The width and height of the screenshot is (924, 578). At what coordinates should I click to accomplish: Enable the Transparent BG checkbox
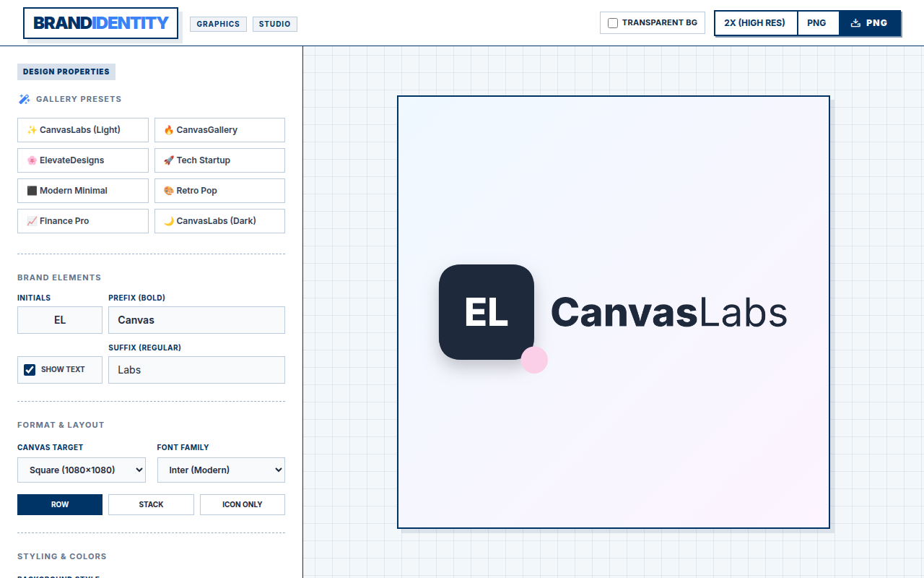pos(613,23)
